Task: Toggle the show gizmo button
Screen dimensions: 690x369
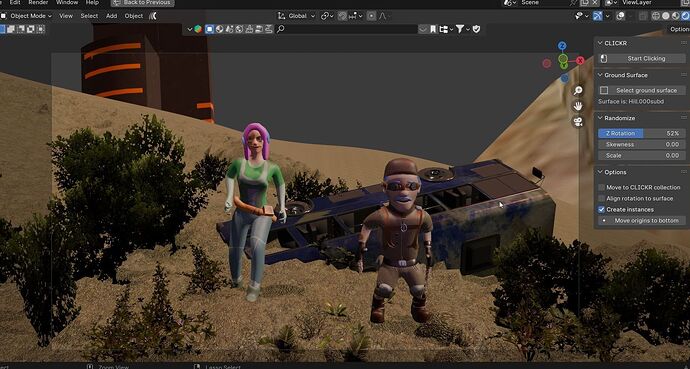Action: (598, 16)
